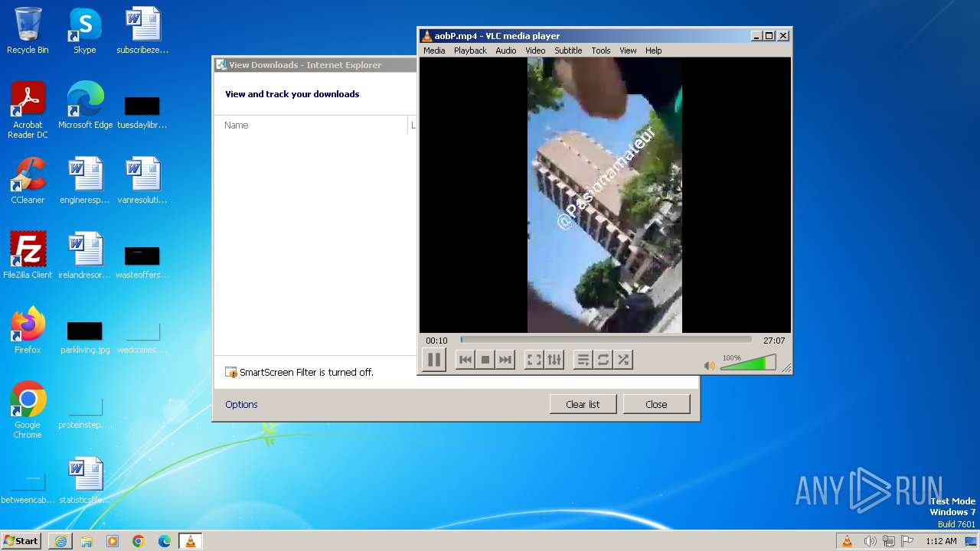The width and height of the screenshot is (980, 551).
Task: Select betweencab desktop file
Action: (28, 487)
